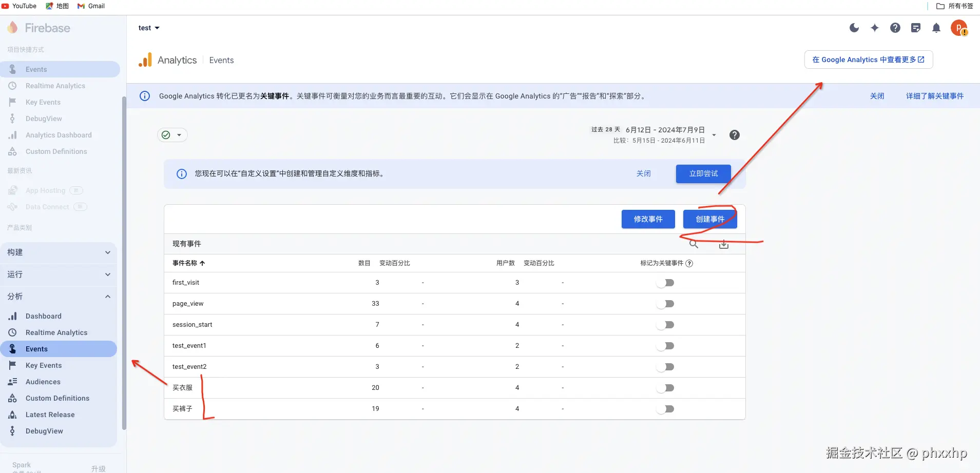Open Key Events under 分析

tap(59, 365)
